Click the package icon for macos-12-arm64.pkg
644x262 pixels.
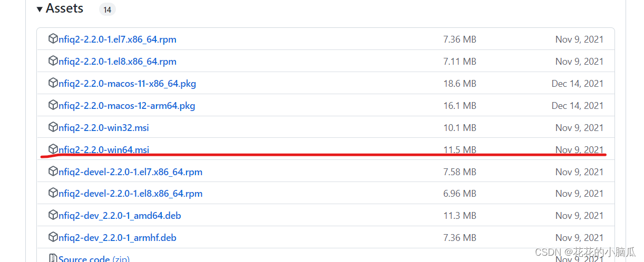coord(53,105)
